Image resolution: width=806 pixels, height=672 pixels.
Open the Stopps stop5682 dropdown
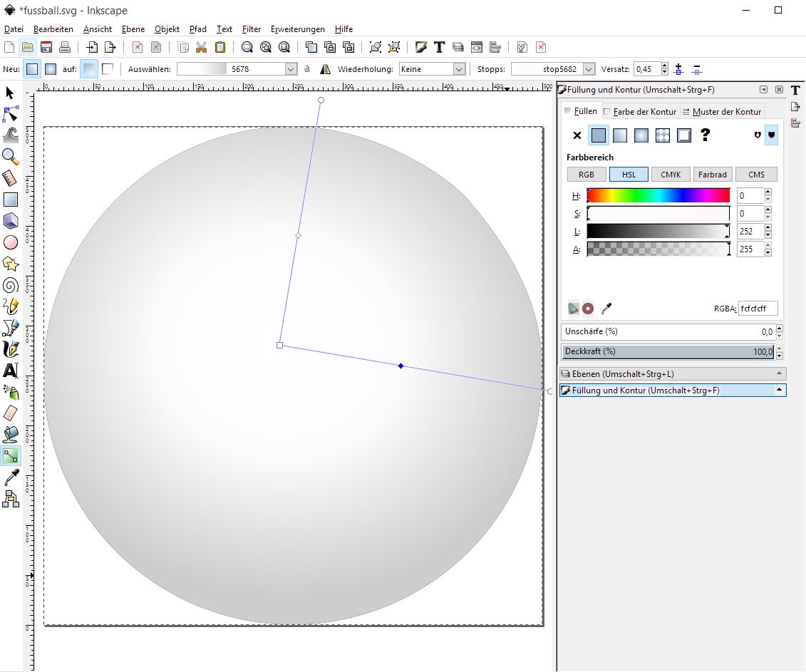pos(553,69)
